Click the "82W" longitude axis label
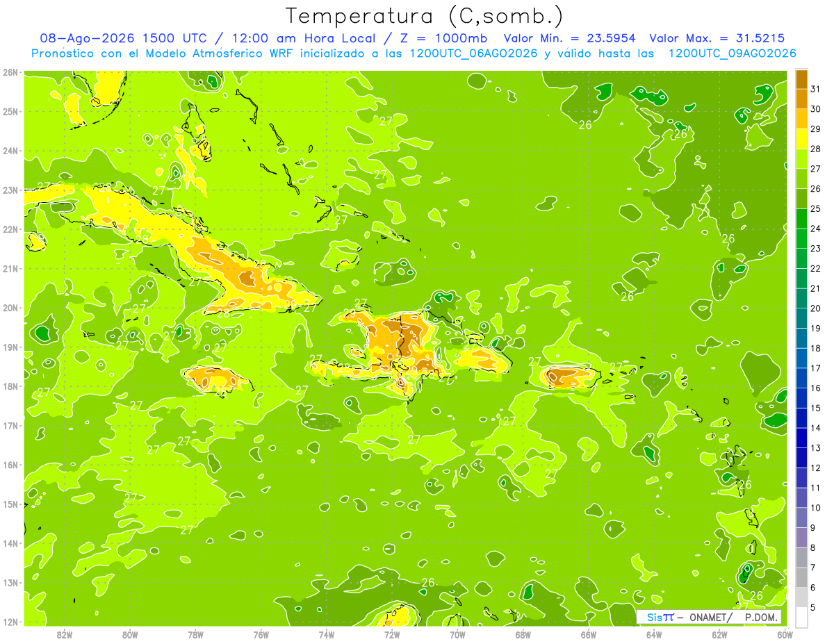834x644 pixels. click(x=65, y=634)
